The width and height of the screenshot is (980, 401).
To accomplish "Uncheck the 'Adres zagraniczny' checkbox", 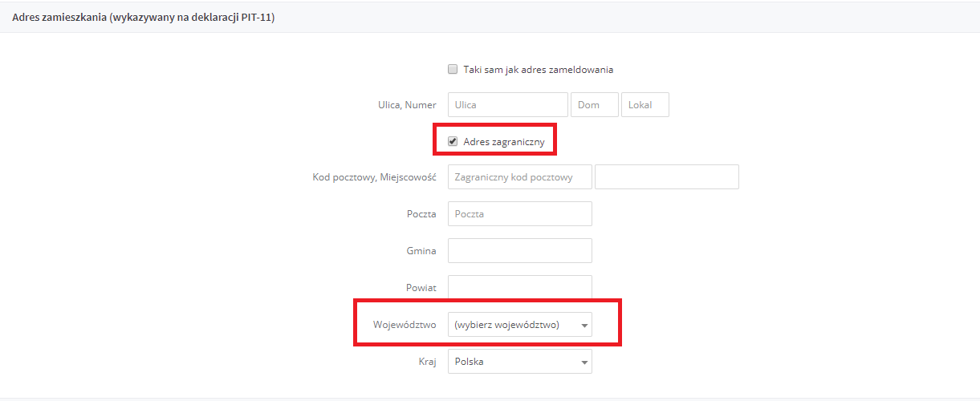I will tap(453, 141).
